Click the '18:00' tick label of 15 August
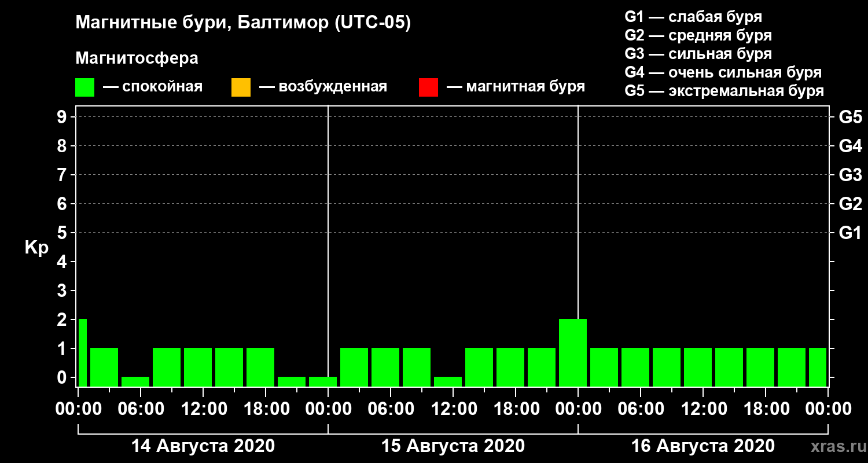The height and width of the screenshot is (463, 868). pyautogui.click(x=516, y=409)
